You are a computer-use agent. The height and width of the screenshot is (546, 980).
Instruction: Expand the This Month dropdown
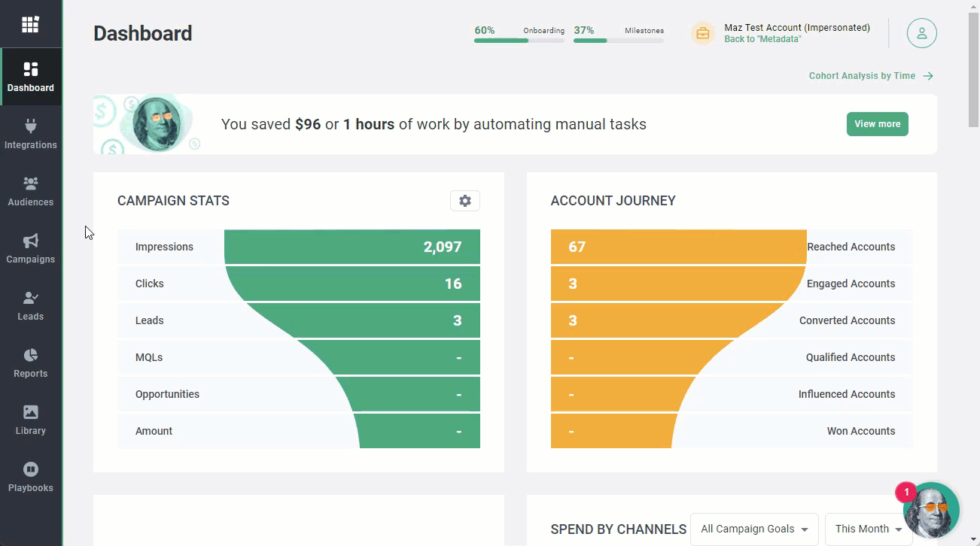click(x=868, y=529)
